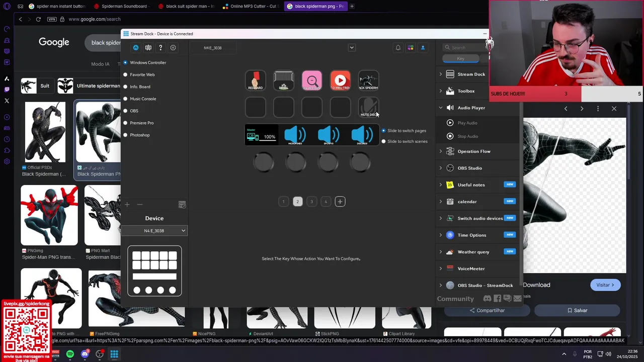The width and height of the screenshot is (644, 362).
Task: Click Compartilhar button in Google preview
Action: [x=487, y=311]
